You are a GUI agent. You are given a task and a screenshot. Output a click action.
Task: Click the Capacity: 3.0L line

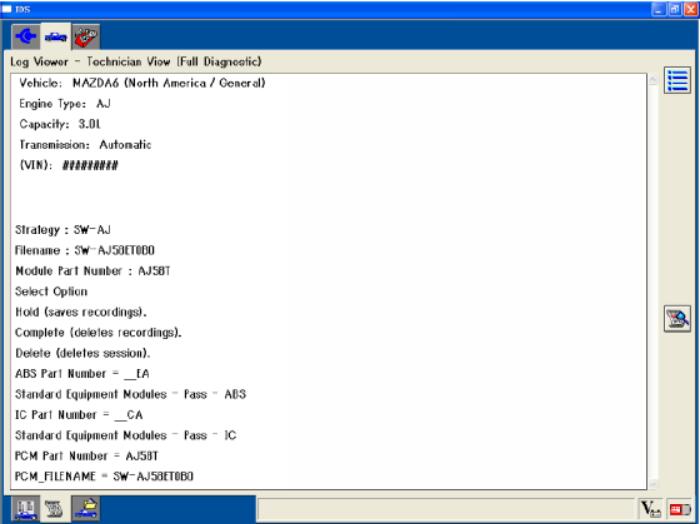click(60, 124)
